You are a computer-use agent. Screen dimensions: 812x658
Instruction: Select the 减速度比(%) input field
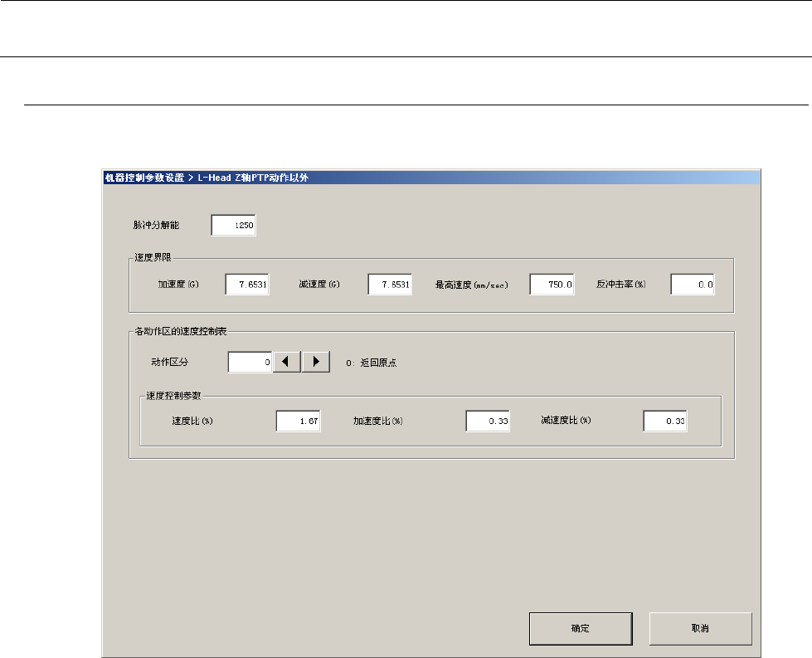click(x=665, y=422)
